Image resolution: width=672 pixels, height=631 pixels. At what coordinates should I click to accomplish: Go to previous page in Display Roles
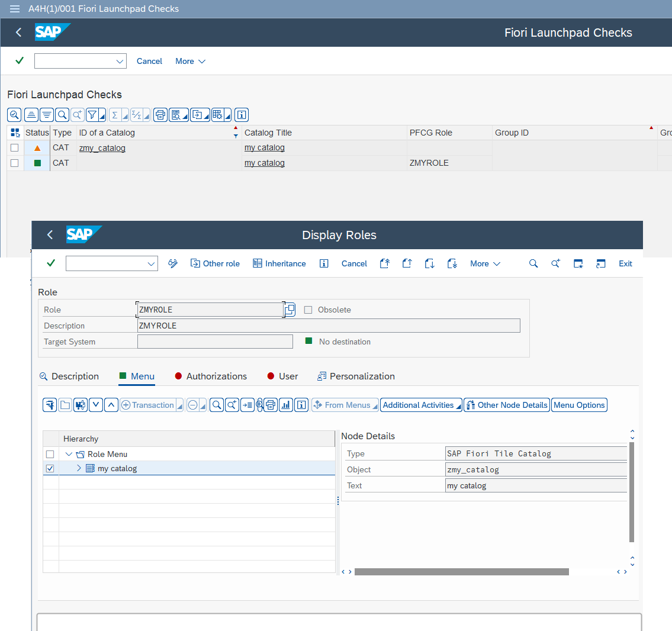tap(407, 263)
